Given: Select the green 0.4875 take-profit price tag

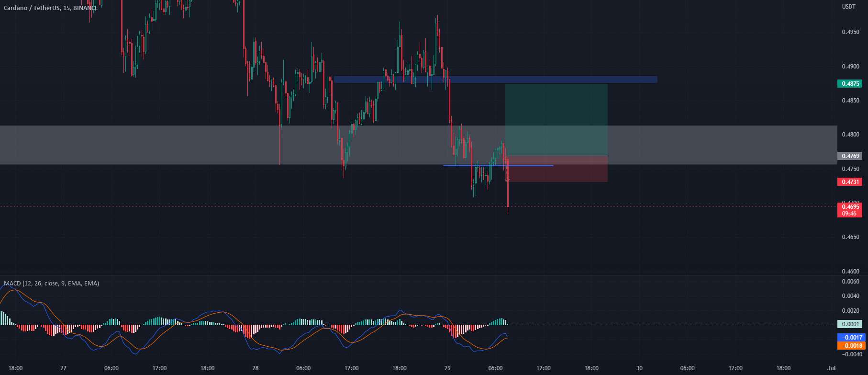Looking at the screenshot, I should [849, 84].
